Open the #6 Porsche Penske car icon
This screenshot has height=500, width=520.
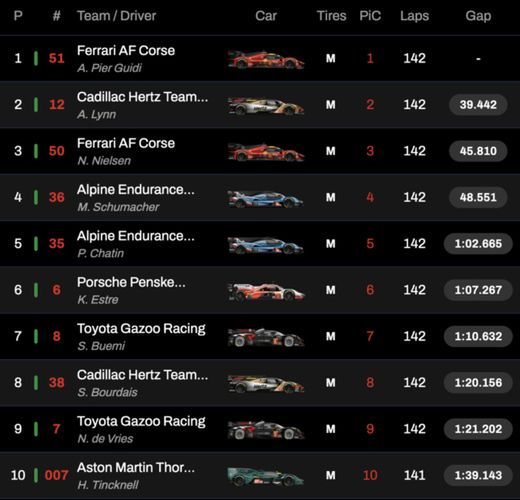266,292
